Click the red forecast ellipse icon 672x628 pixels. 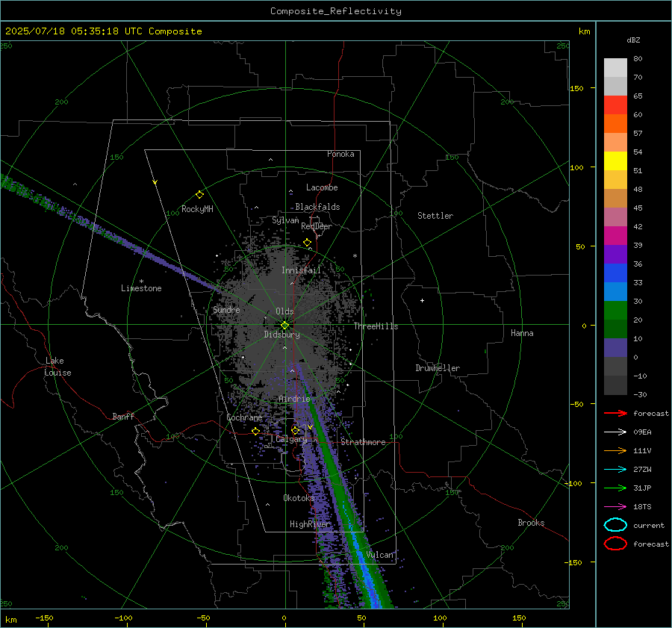tap(615, 544)
